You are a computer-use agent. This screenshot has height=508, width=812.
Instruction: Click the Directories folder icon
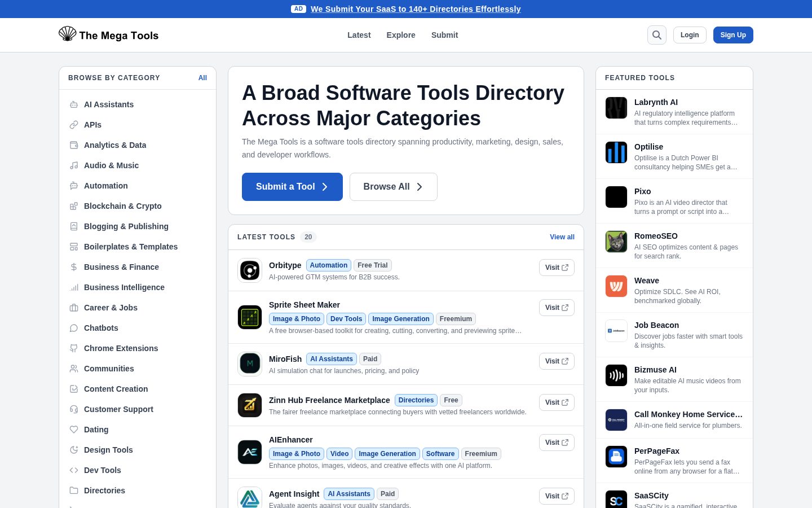pyautogui.click(x=74, y=491)
